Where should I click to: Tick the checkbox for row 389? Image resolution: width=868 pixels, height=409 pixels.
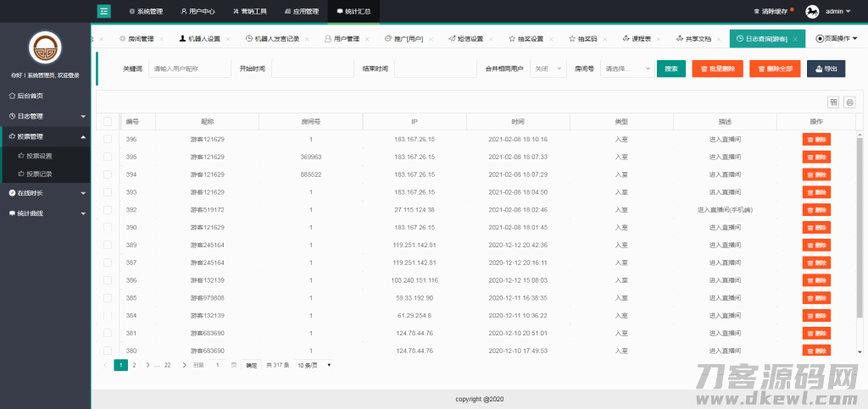(108, 245)
